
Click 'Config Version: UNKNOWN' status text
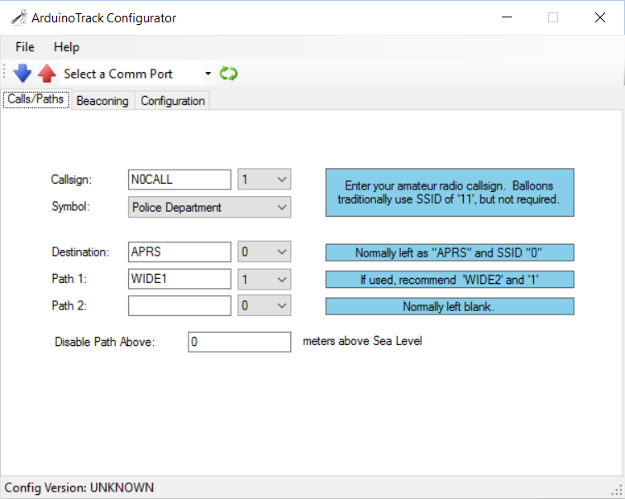pos(79,488)
